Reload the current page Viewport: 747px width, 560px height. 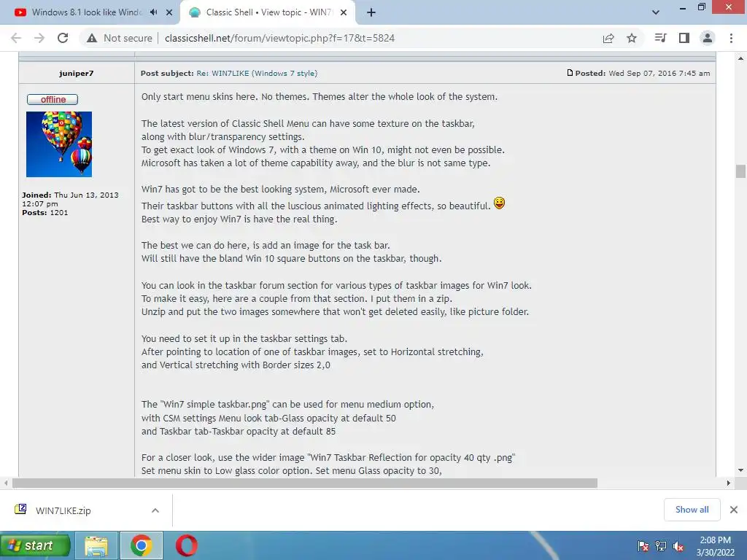click(63, 38)
